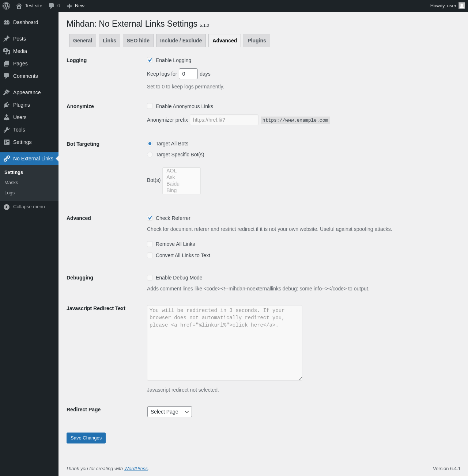The height and width of the screenshot is (476, 468).
Task: Click the Plugins plug icon
Action: tap(7, 105)
